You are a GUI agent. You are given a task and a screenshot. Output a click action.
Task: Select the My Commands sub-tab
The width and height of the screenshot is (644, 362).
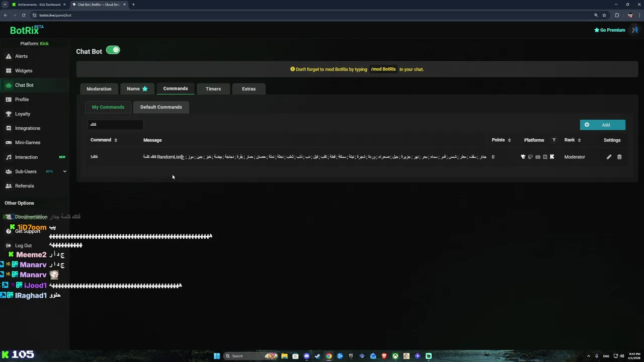[108, 107]
